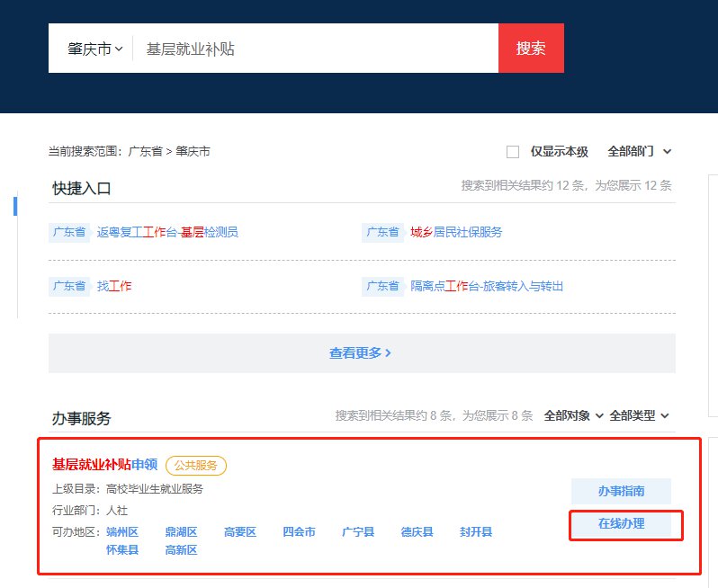
Task: Open 返粤复工工作台-基层检测员 quick link
Action: point(167,232)
